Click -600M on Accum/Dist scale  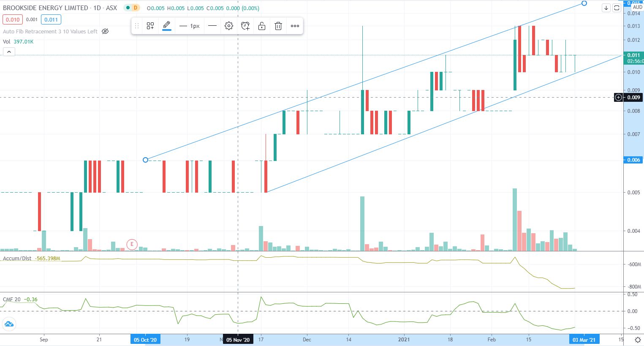click(634, 264)
